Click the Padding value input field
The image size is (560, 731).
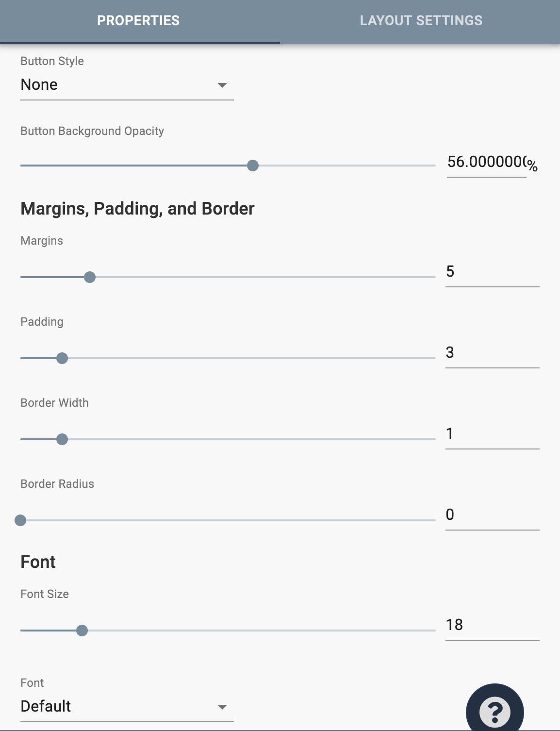click(492, 353)
